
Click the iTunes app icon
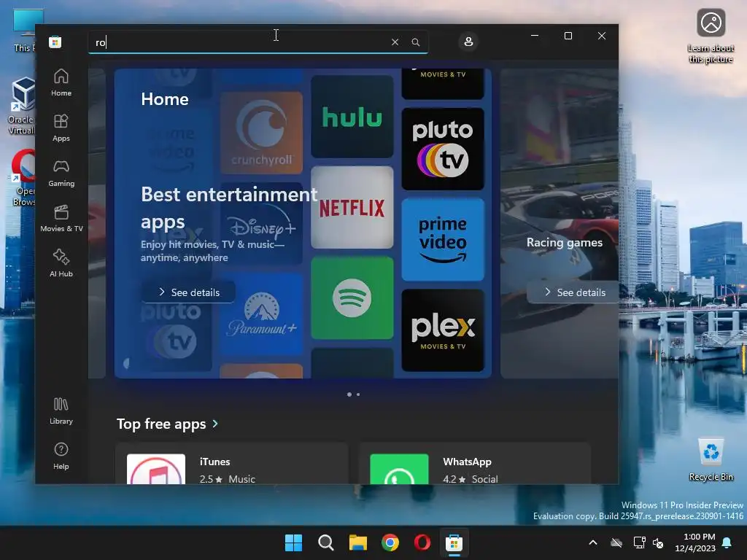(x=156, y=469)
